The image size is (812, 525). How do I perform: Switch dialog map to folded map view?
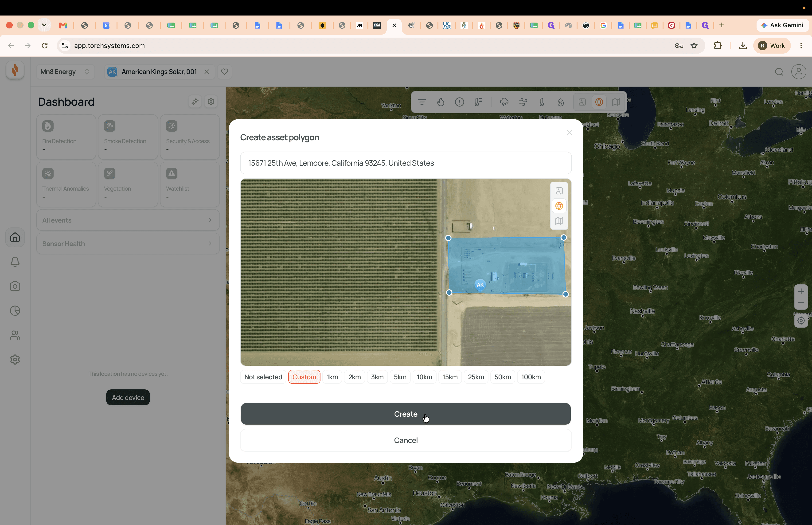(x=559, y=221)
